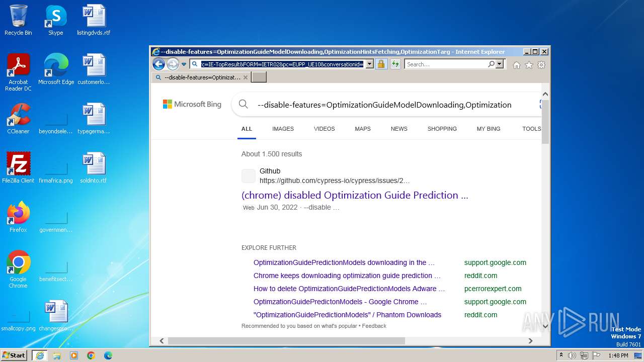Open a new blank tab
Screen dimensions: 644x362
[259, 77]
